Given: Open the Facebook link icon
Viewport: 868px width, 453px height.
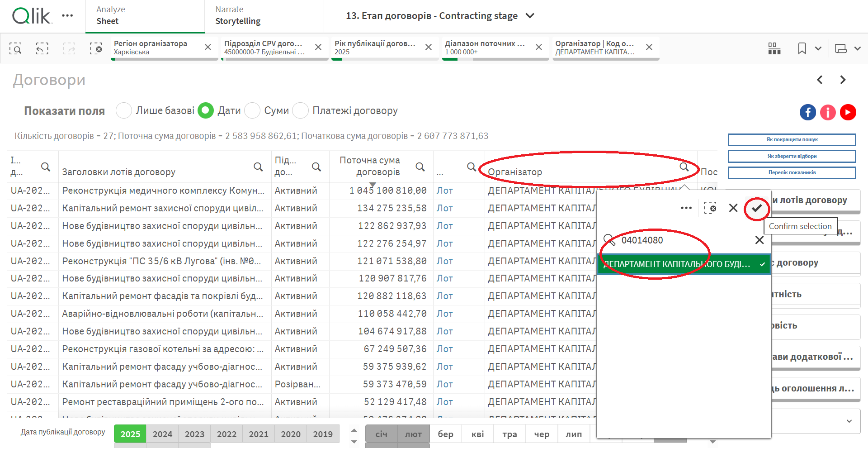Looking at the screenshot, I should coord(807,112).
